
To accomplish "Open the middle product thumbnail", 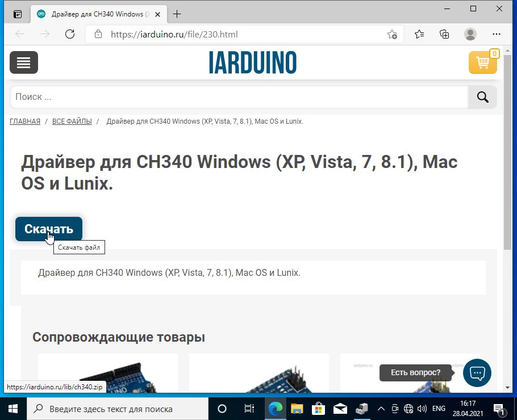I will pos(259,373).
